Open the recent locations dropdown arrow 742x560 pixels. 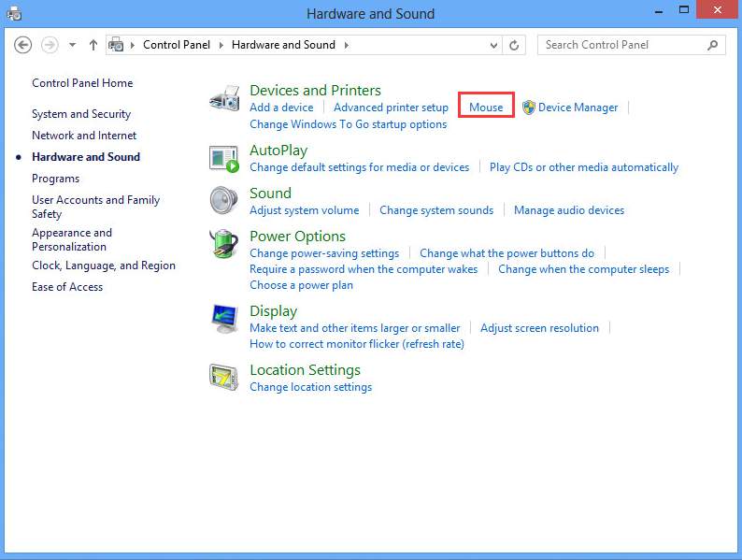[73, 45]
